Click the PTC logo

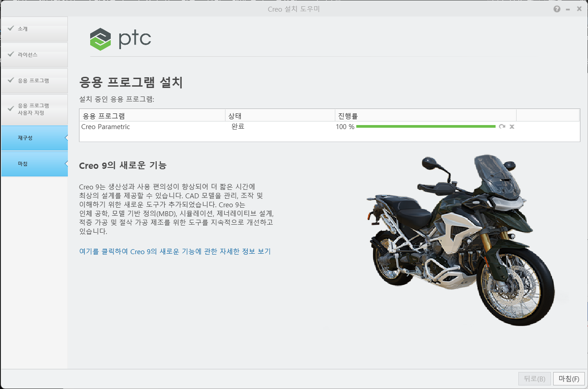pos(121,39)
